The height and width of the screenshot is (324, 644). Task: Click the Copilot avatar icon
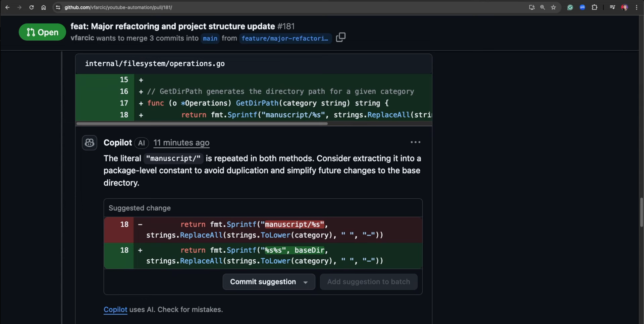(x=90, y=143)
